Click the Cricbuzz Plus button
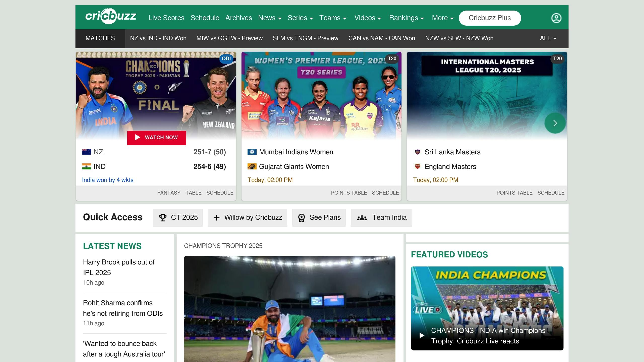The height and width of the screenshot is (362, 644). [x=490, y=18]
